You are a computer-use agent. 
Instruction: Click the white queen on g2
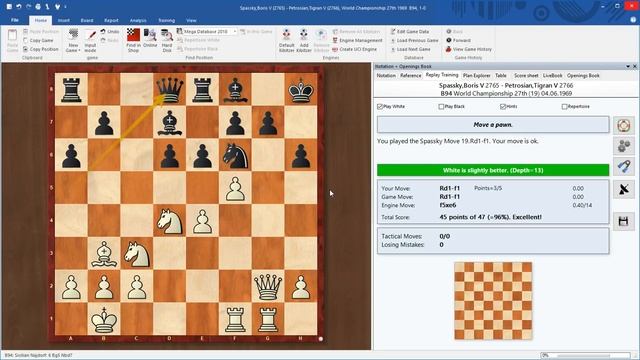point(268,287)
